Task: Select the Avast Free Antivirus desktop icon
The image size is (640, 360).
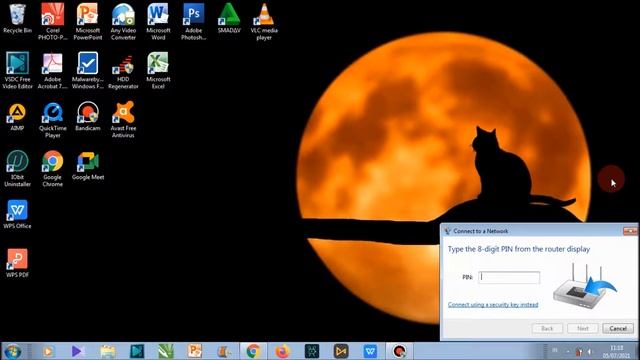Action: tap(123, 119)
